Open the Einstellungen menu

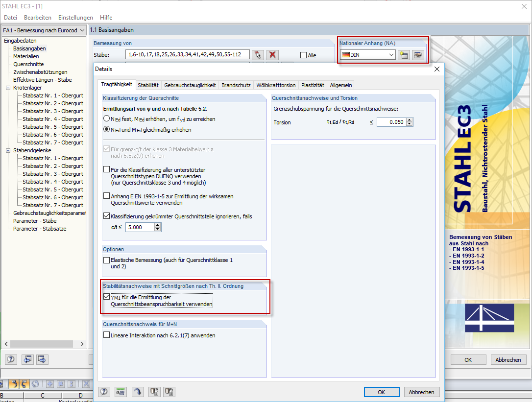(75, 18)
